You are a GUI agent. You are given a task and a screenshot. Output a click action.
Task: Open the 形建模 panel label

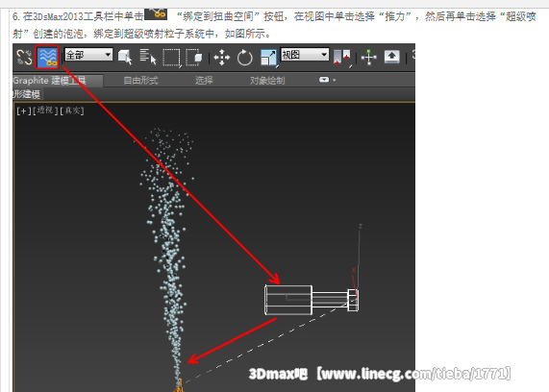27,94
